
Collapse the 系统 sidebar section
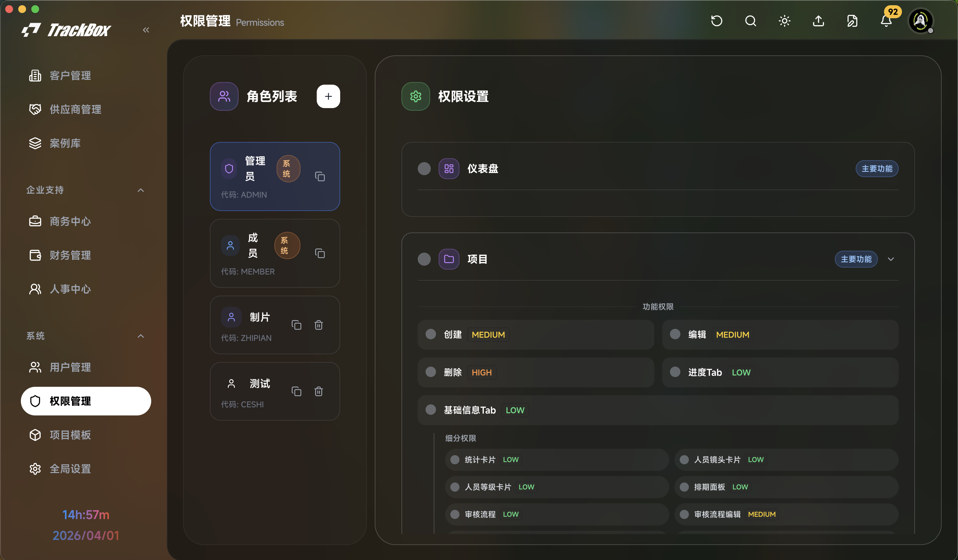[x=140, y=336]
